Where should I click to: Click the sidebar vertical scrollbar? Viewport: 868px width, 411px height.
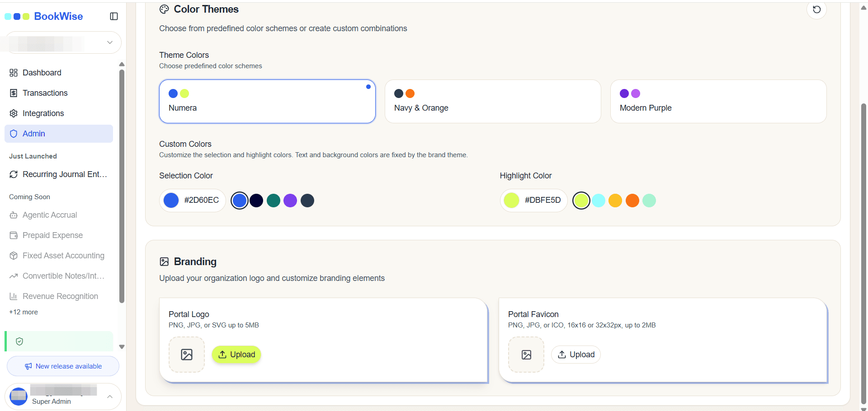122,186
